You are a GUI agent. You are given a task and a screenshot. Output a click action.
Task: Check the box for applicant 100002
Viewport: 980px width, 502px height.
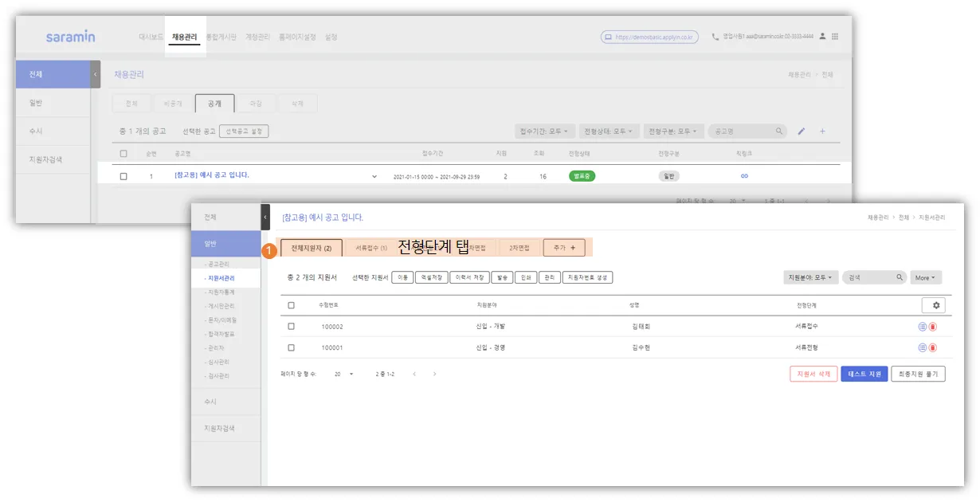(291, 327)
